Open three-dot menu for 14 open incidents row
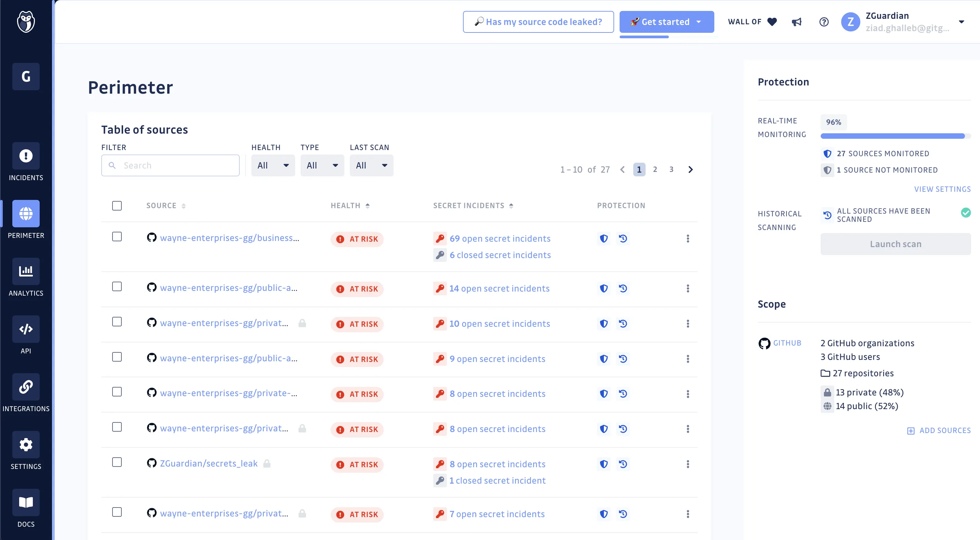This screenshot has height=540, width=980. point(688,289)
